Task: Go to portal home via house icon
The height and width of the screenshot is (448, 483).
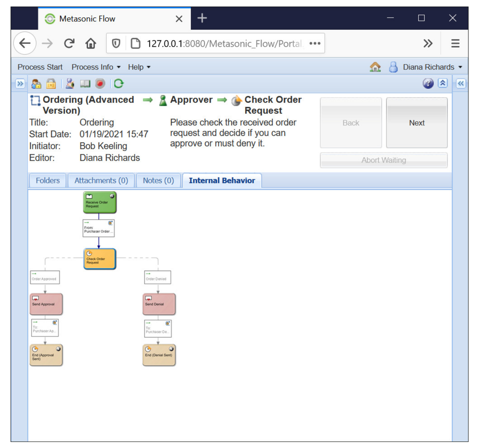Action: coord(375,67)
